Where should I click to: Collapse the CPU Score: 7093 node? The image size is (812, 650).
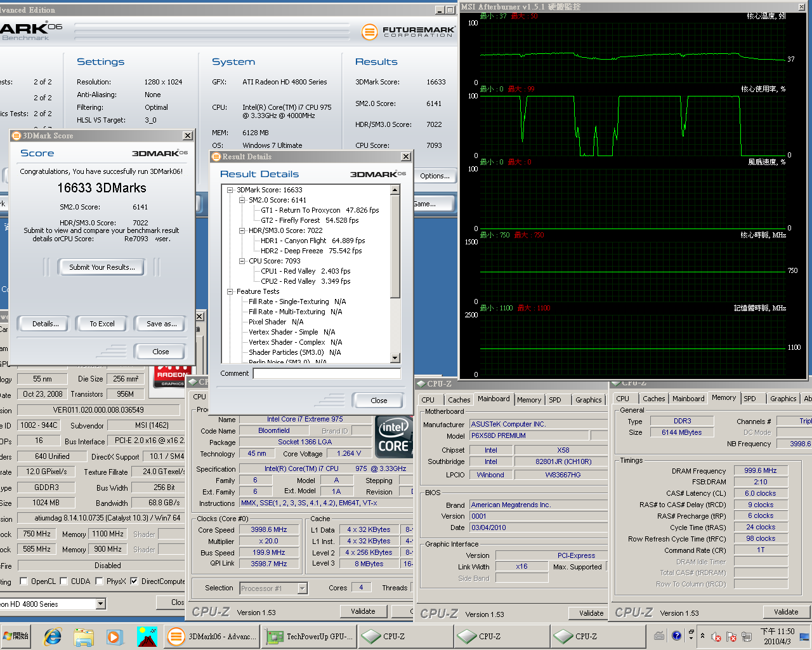click(242, 261)
